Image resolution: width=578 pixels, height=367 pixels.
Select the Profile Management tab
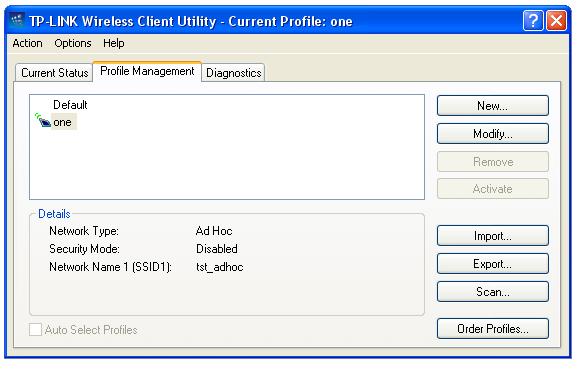coord(147,71)
